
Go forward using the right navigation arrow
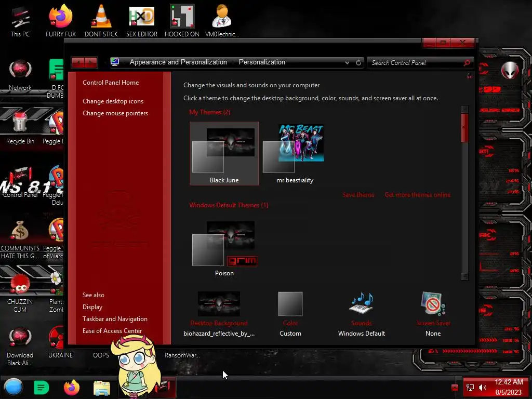tap(91, 62)
